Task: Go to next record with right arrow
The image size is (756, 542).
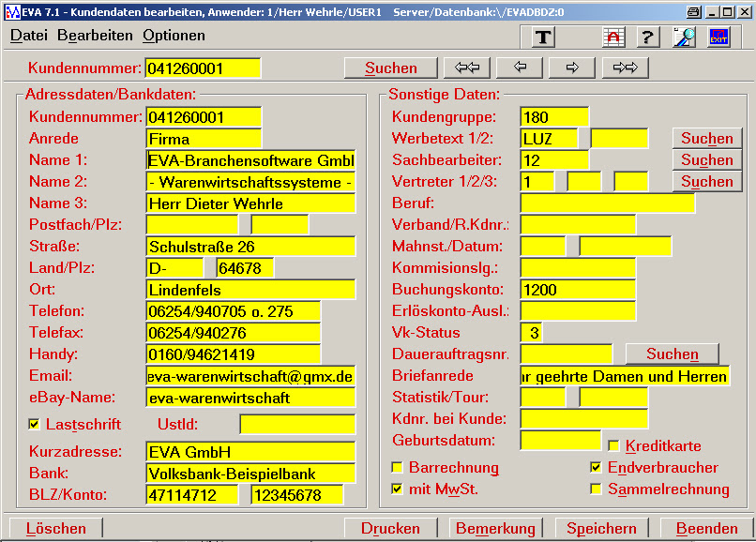Action: [x=572, y=68]
